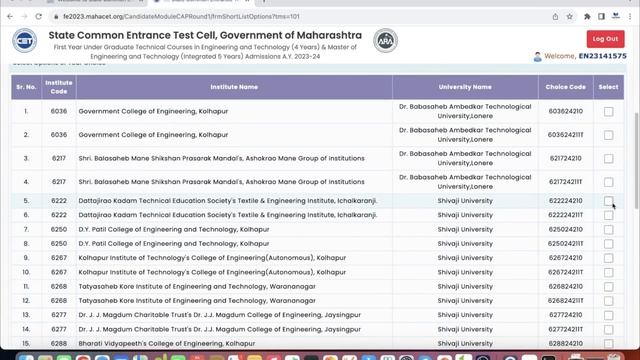The height and width of the screenshot is (360, 640).
Task: Go back using the browser back arrow
Action: point(10,17)
